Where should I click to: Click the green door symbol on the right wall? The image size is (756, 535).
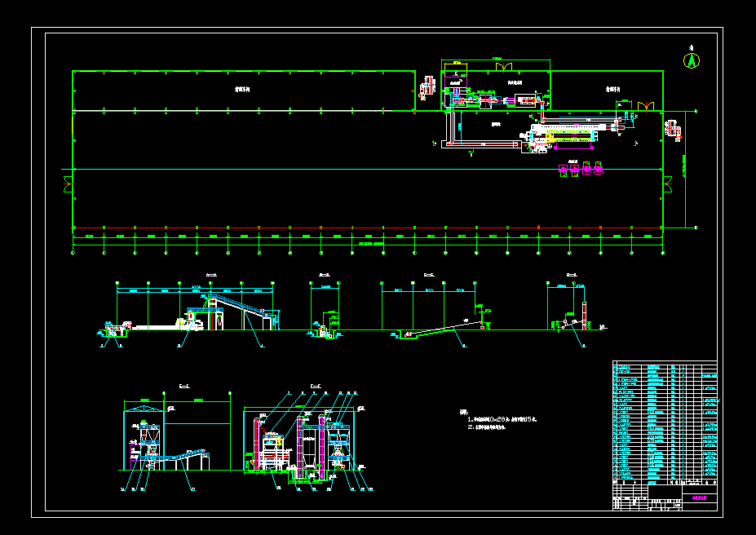click(667, 184)
